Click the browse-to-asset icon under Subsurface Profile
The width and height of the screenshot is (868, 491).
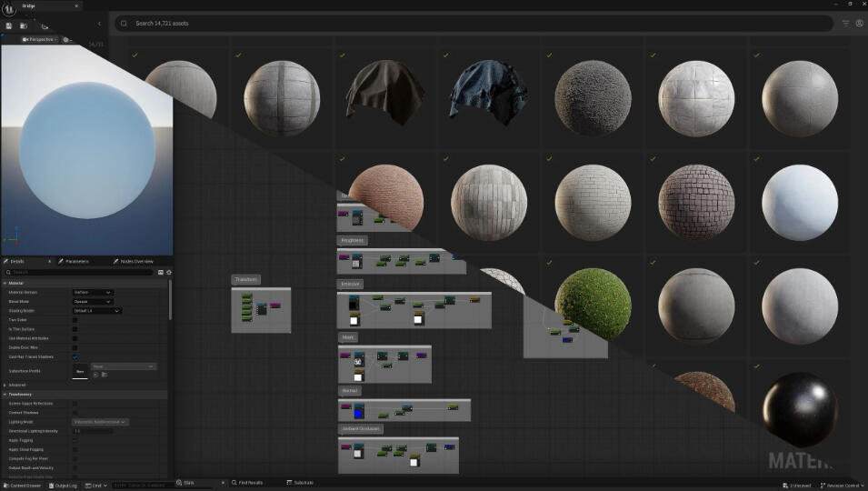[x=105, y=375]
